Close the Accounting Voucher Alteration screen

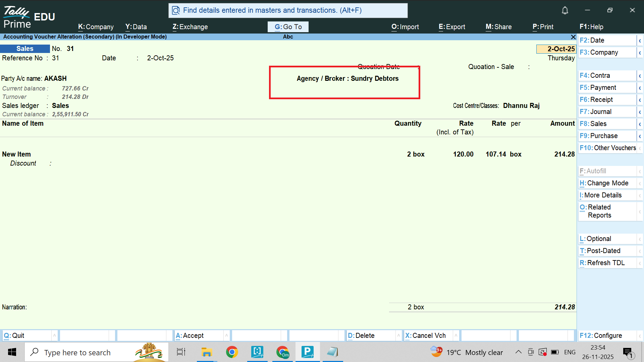(573, 37)
